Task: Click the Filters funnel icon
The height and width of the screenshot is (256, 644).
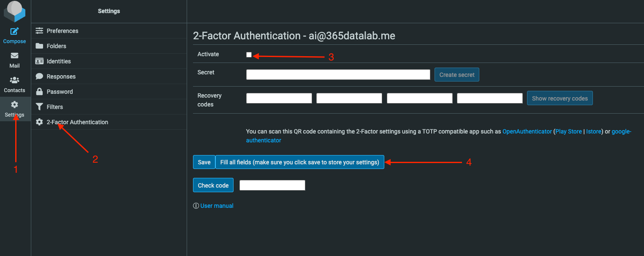Action: 39,107
